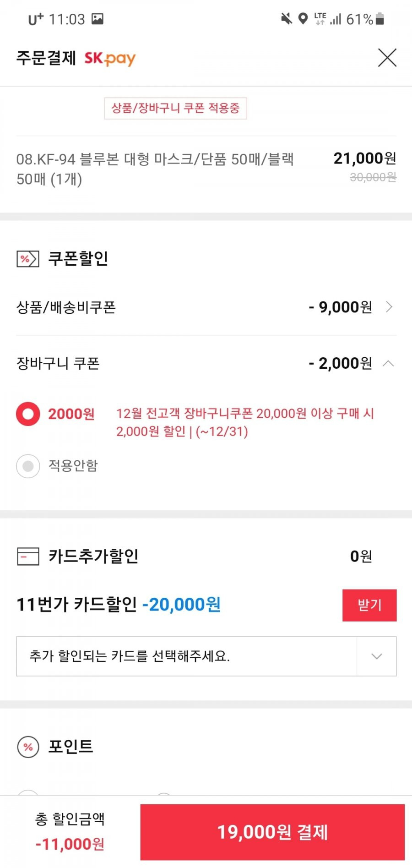412x868 pixels.
Task: Tap the battery indicator icon
Action: [379, 19]
